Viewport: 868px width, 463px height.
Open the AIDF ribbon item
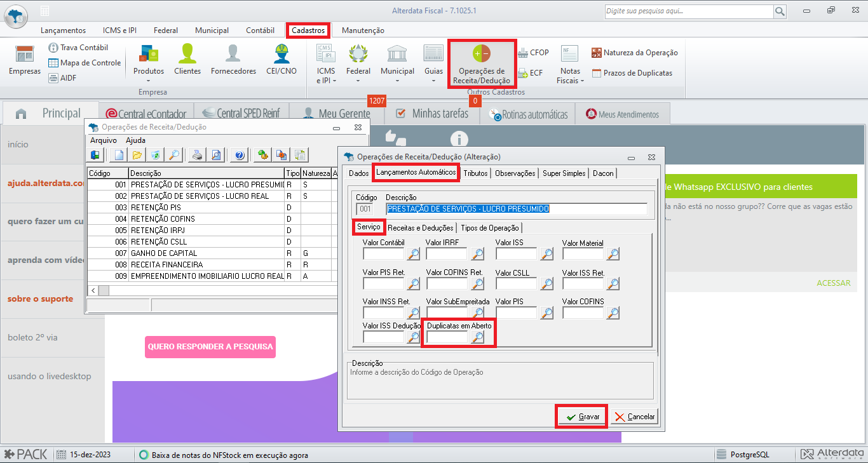coord(63,78)
